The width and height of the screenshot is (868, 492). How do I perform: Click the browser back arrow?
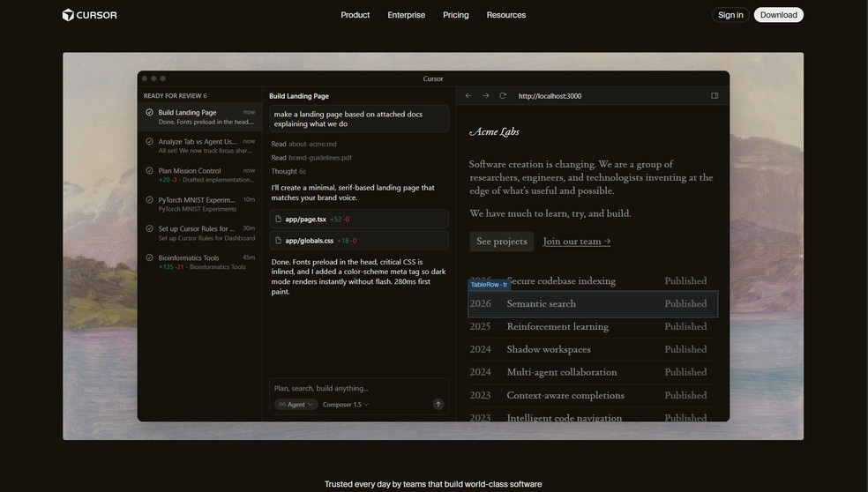click(x=468, y=96)
